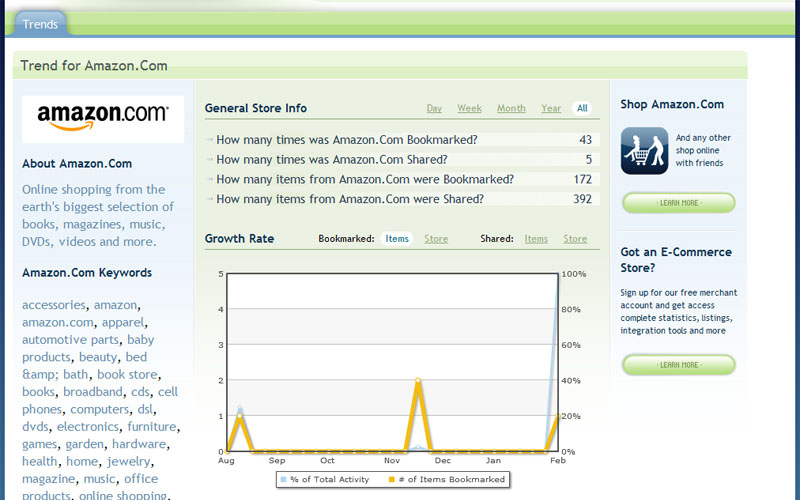This screenshot has width=800, height=500.
Task: Click the 'General Store Info' heading
Action: tap(256, 108)
